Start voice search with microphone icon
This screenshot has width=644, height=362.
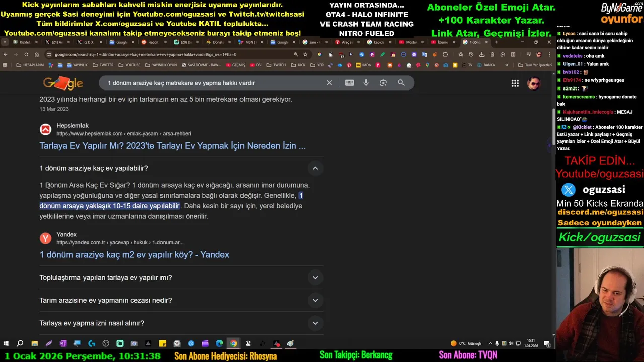point(366,83)
